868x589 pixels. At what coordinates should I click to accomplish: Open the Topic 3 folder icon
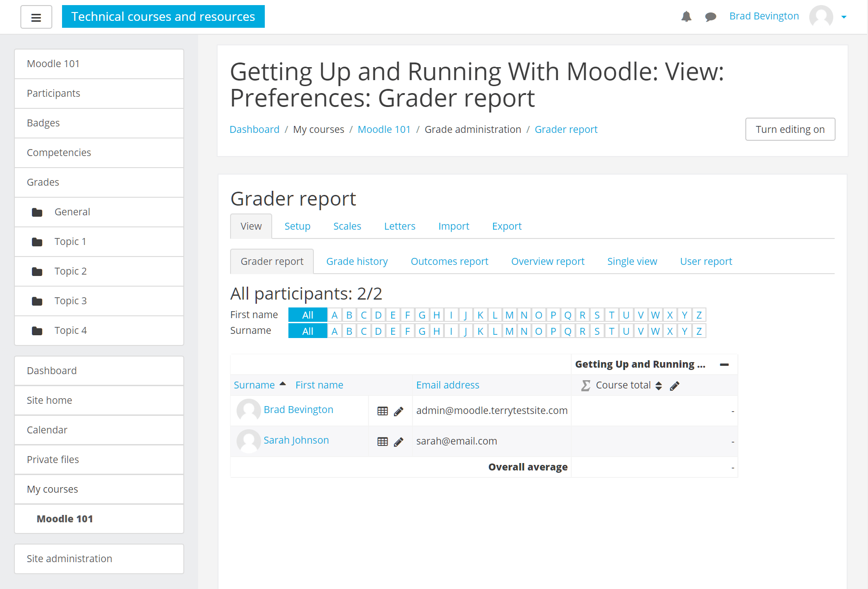pyautogui.click(x=37, y=301)
